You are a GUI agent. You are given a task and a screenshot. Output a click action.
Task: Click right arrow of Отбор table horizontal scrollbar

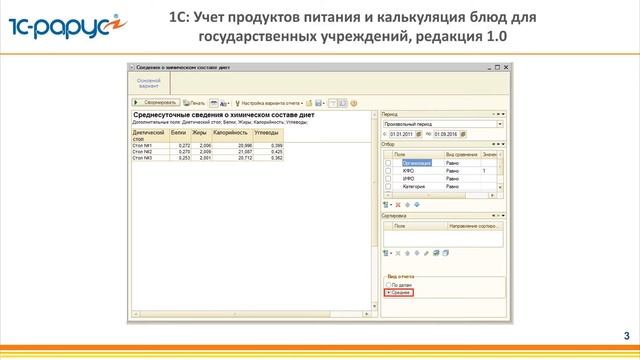tap(493, 196)
